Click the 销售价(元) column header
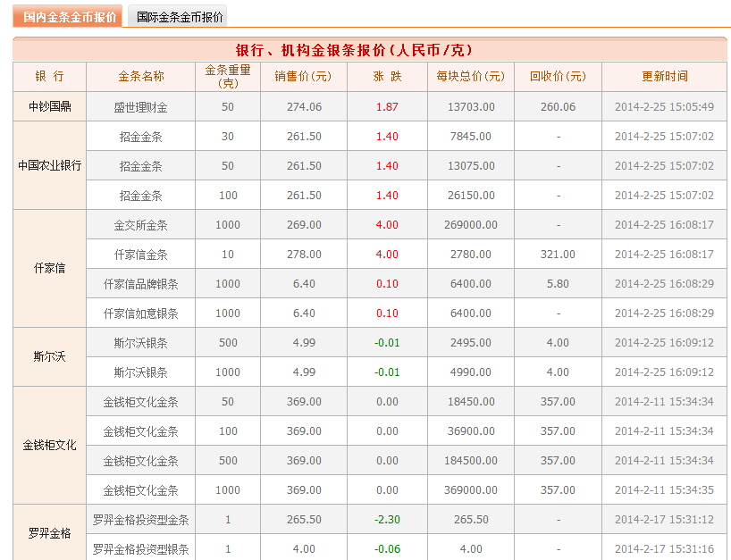731x560 pixels. point(304,77)
